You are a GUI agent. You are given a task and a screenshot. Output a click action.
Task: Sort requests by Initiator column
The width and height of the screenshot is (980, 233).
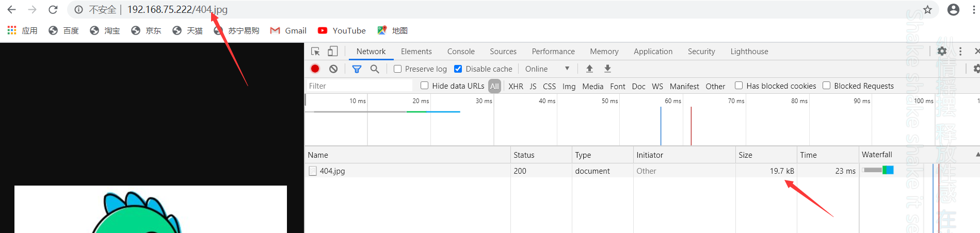684,155
